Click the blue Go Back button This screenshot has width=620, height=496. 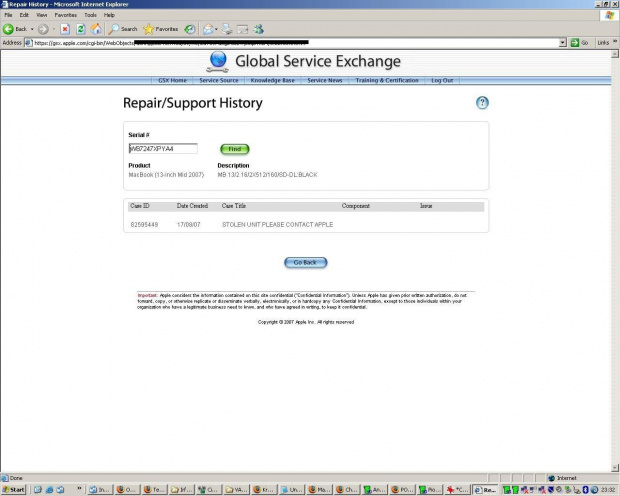click(305, 262)
